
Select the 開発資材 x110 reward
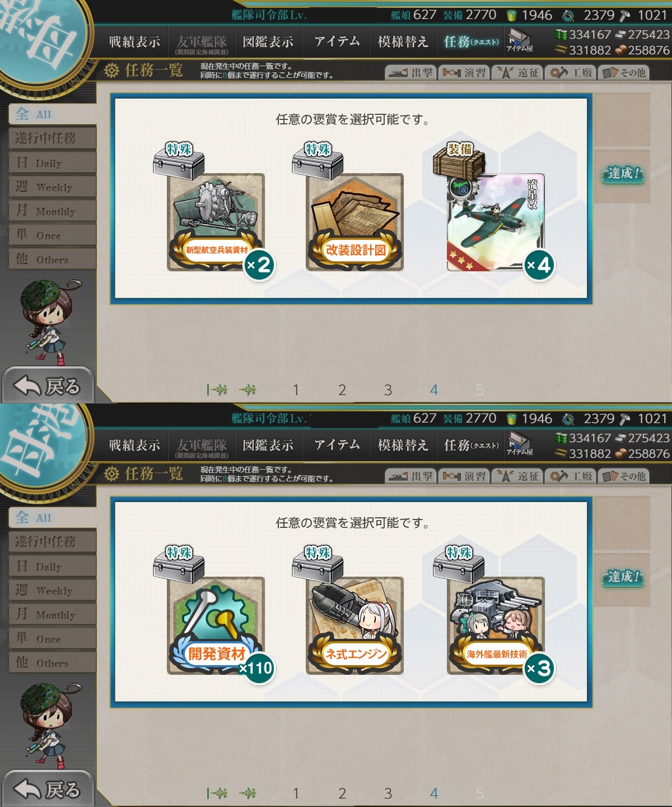[216, 625]
